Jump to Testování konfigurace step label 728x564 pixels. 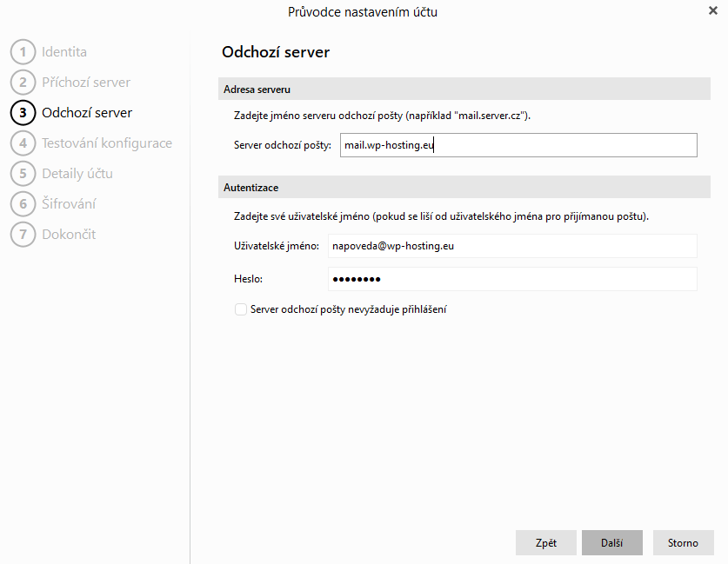tap(107, 143)
